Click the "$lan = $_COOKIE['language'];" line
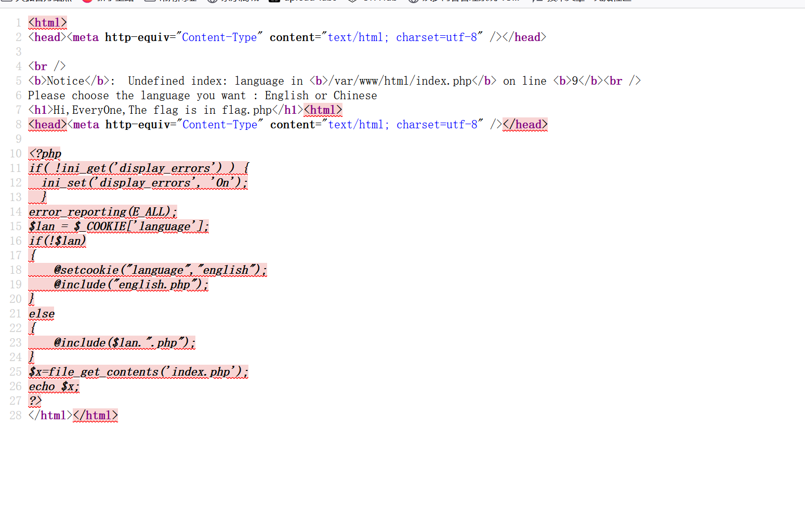 (x=118, y=227)
